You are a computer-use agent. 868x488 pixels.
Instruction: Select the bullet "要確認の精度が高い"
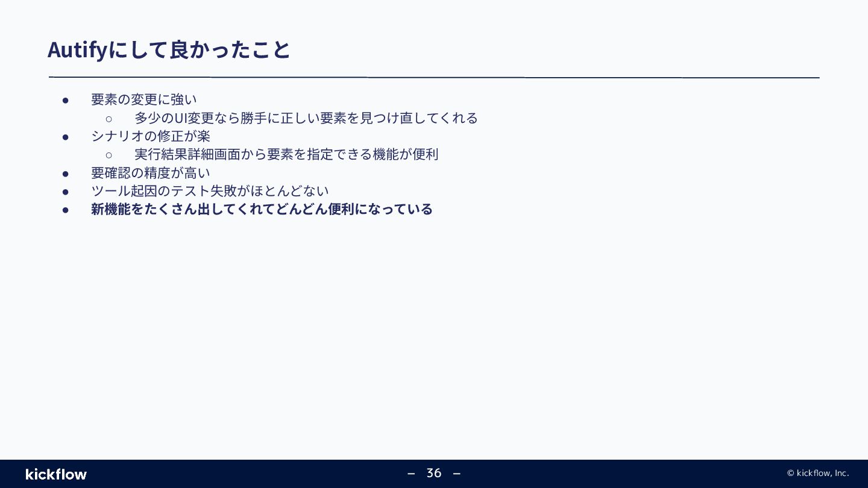tap(151, 173)
